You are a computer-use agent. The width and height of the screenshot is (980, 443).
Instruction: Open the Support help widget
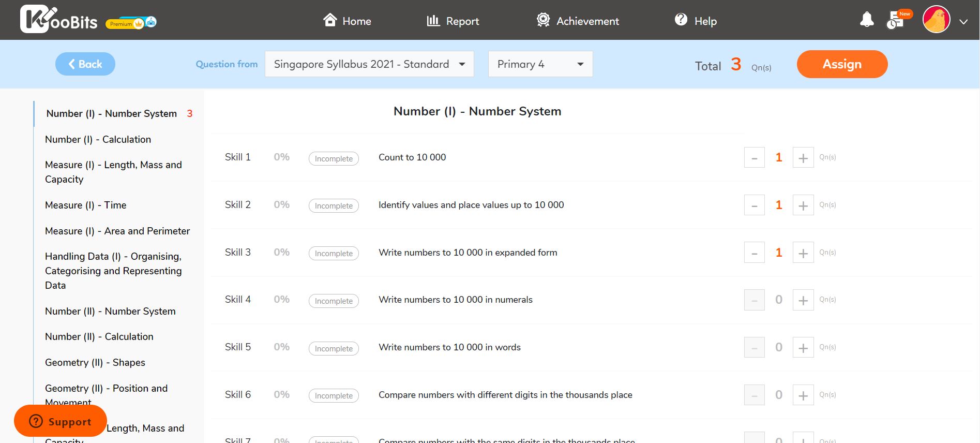point(61,421)
